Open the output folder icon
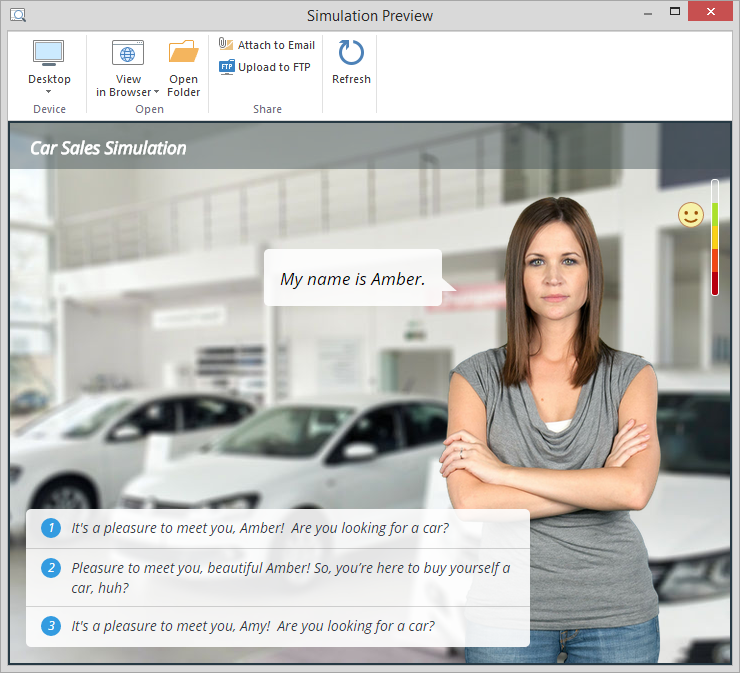The height and width of the screenshot is (673, 740). pyautogui.click(x=184, y=53)
